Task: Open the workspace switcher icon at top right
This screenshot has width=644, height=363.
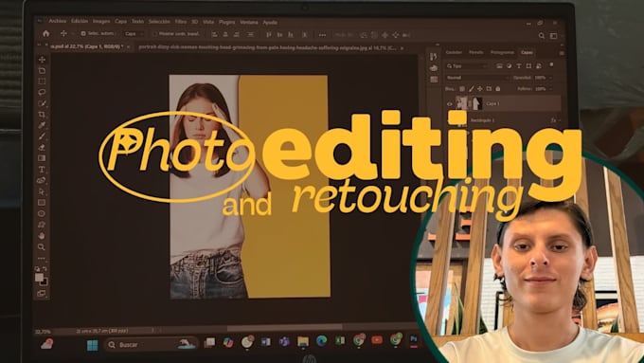Action: coord(554,36)
